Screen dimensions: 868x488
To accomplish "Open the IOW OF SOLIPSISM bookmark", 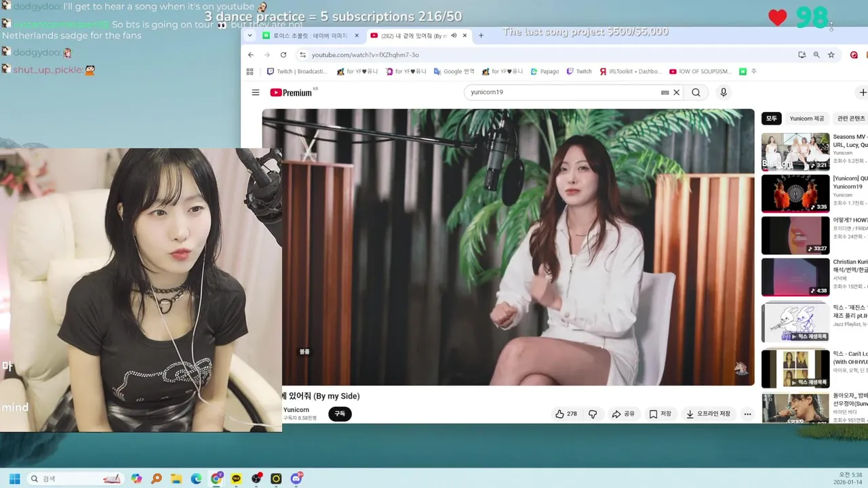I will coord(700,71).
